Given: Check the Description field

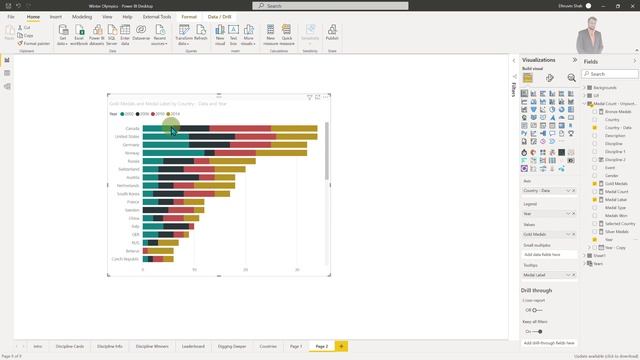Looking at the screenshot, I should tap(595, 136).
